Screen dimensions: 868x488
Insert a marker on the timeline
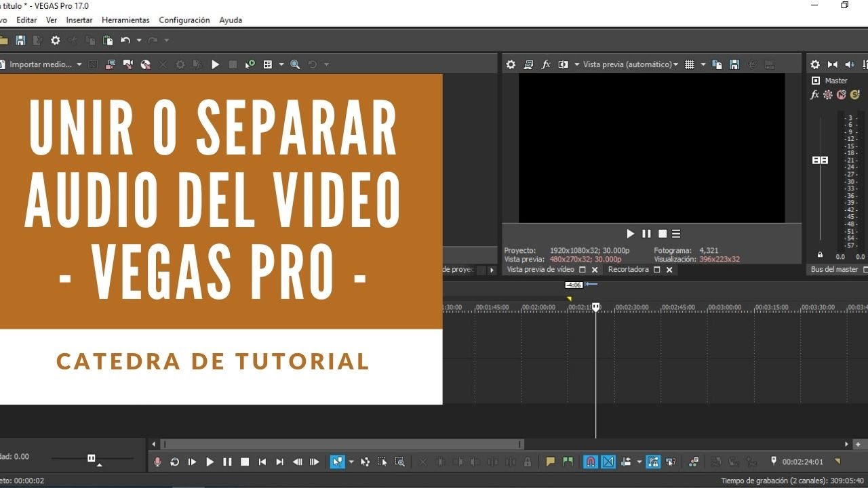point(551,462)
